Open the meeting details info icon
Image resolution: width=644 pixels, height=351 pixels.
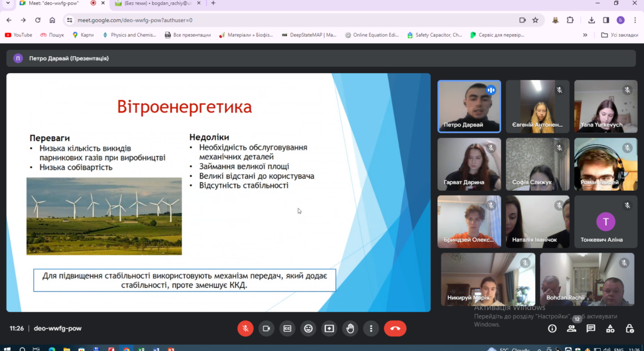tap(552, 329)
